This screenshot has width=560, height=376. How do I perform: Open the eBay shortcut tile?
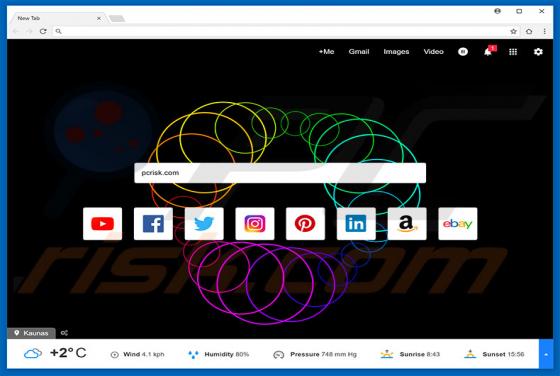pos(458,224)
